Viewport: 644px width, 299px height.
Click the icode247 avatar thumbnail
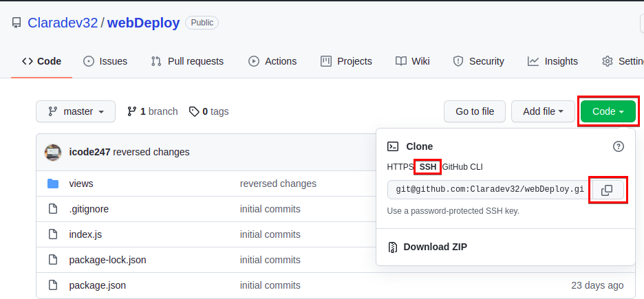53,153
